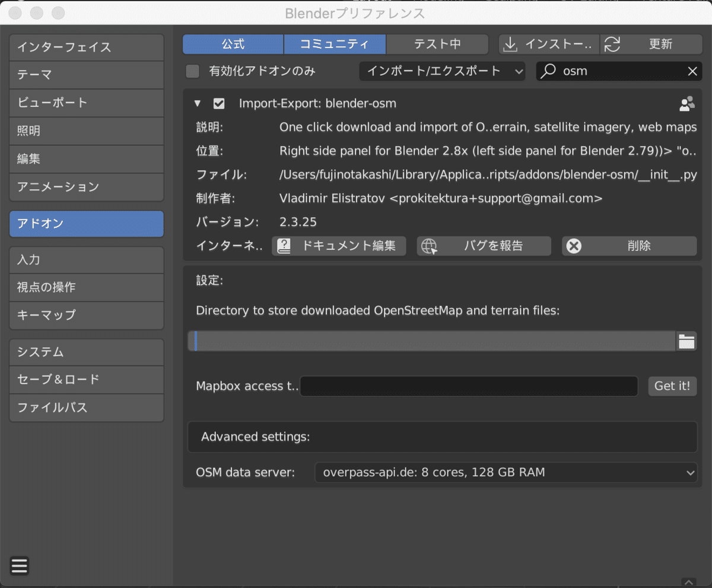Image resolution: width=712 pixels, height=588 pixels.
Task: Click the 削除 remove button
Action: tap(629, 246)
